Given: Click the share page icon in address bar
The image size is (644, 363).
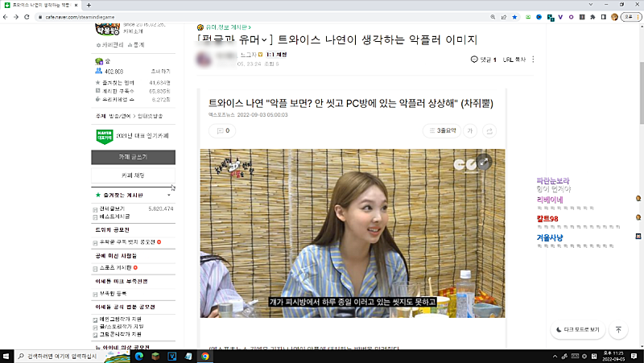Looking at the screenshot, I should [x=504, y=17].
